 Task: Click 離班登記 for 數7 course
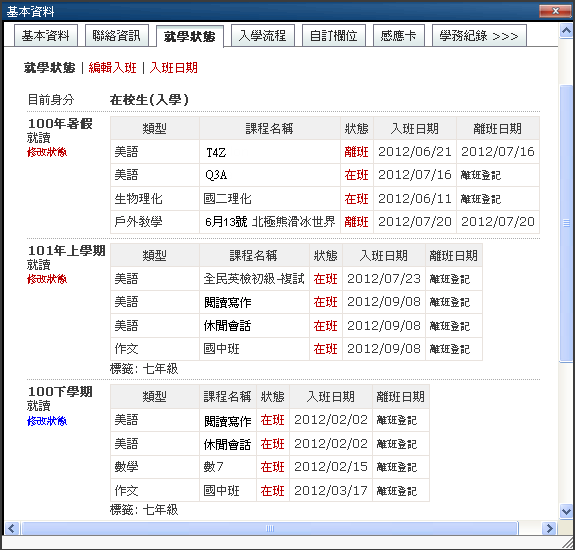pos(396,467)
